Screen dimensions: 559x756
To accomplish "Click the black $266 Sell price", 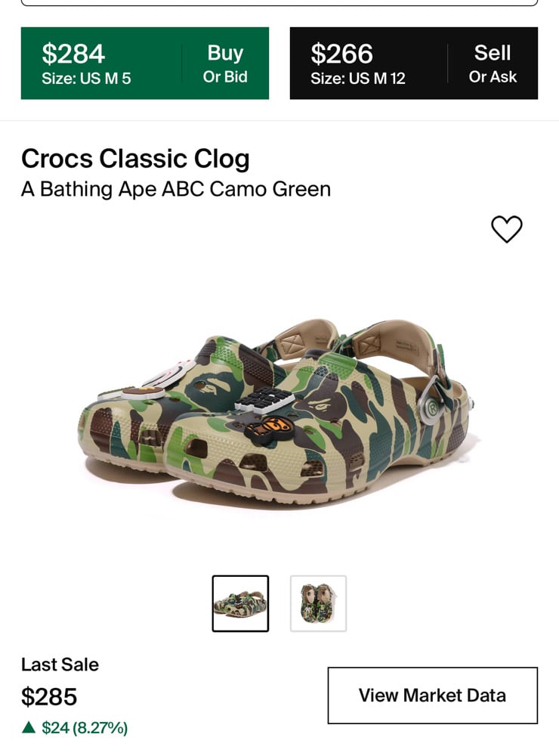I will point(341,54).
